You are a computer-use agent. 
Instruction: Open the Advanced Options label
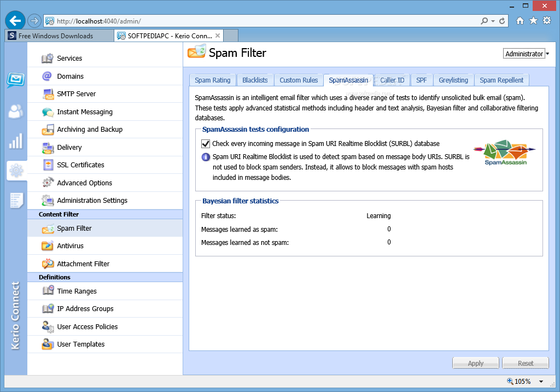click(85, 183)
